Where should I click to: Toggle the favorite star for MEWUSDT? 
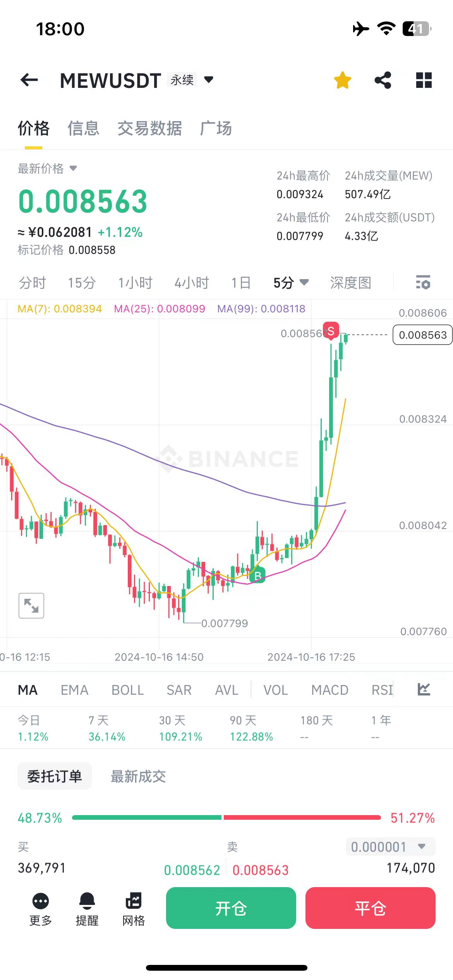[x=343, y=80]
